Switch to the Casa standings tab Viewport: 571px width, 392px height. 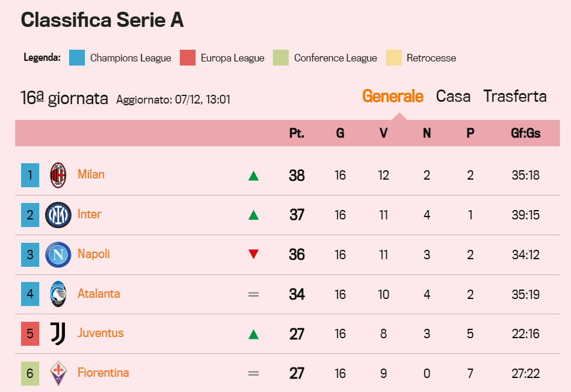[x=453, y=97]
